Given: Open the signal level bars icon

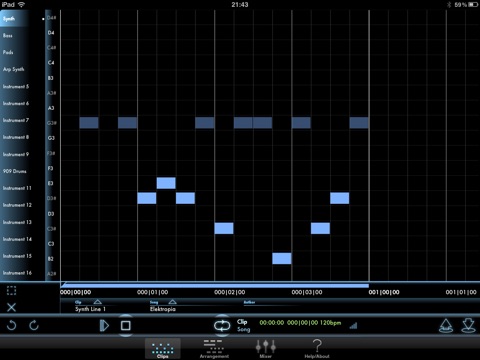Looking at the screenshot, I should 353,325.
